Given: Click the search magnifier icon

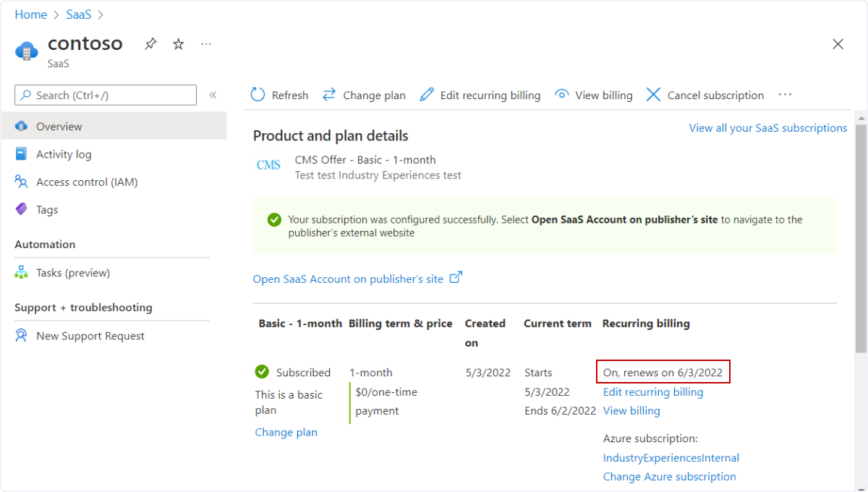Looking at the screenshot, I should 26,95.
